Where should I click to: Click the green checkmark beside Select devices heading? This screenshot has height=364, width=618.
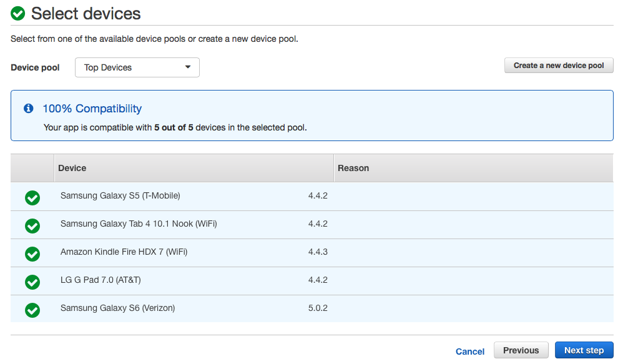(x=18, y=13)
